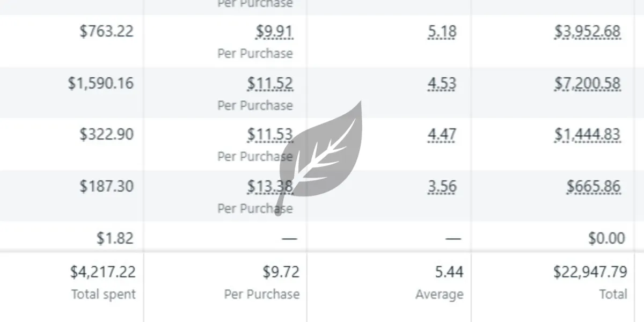
Task: Click the $4,217.22 total spent summary
Action: tap(103, 273)
